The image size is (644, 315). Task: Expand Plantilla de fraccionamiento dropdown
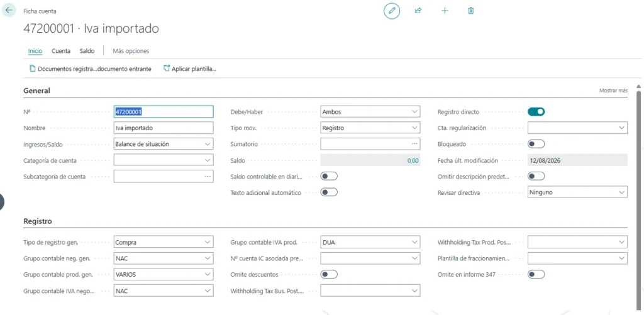621,258
